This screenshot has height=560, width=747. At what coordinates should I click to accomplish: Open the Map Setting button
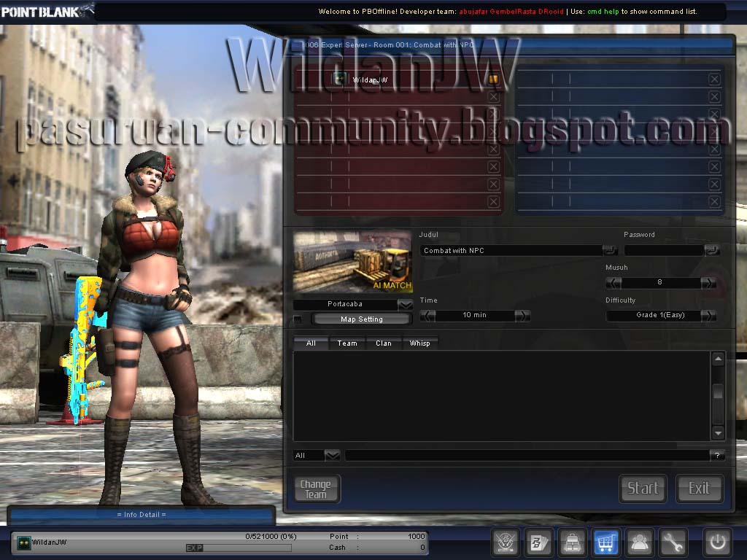coord(362,319)
